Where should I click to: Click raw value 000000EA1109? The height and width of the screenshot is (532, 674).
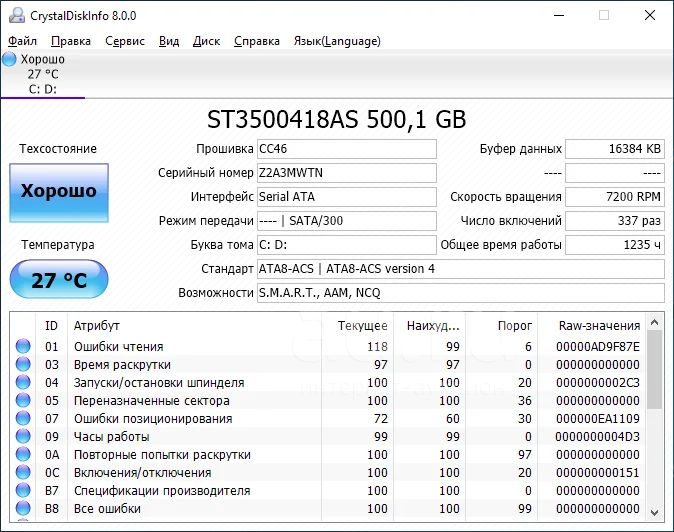[x=598, y=419]
